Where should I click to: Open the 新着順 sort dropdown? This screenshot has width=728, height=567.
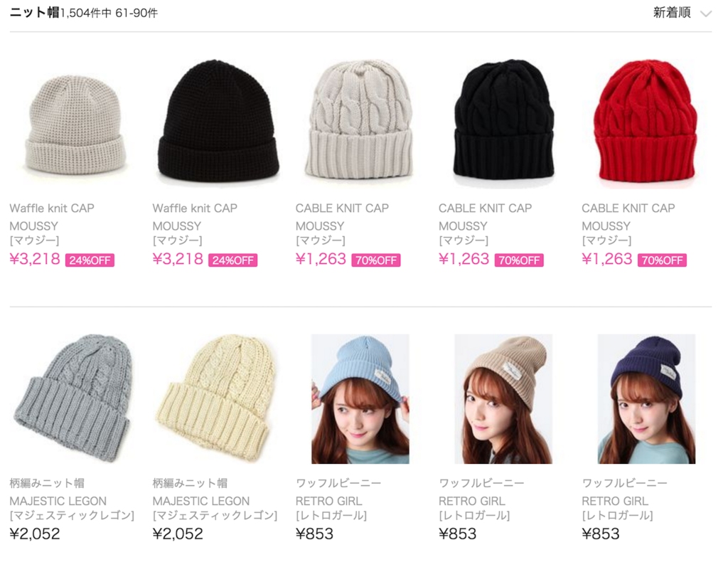click(x=682, y=13)
